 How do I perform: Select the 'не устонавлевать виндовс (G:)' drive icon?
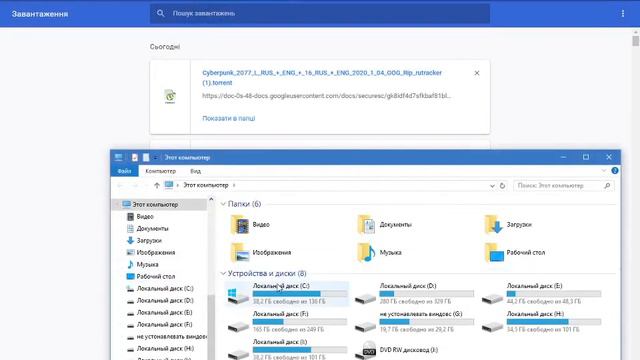point(365,327)
